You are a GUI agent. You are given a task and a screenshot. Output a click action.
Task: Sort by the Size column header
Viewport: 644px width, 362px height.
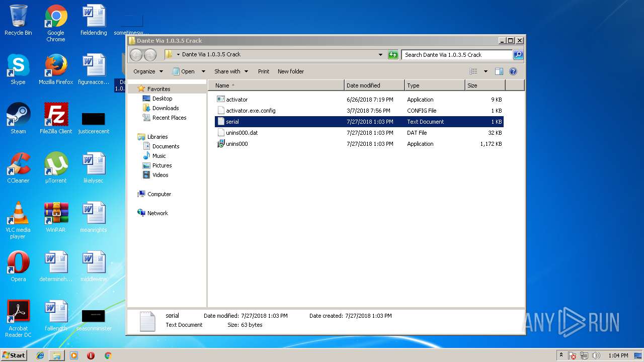tap(485, 85)
